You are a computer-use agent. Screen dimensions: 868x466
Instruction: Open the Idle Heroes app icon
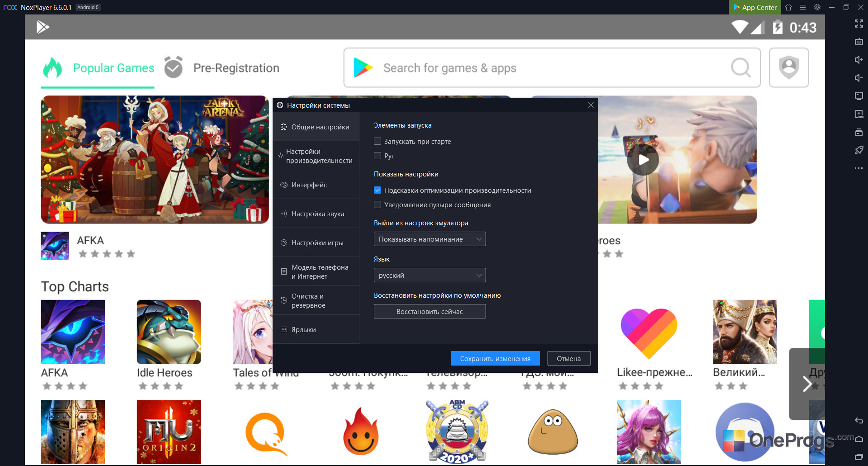point(169,332)
